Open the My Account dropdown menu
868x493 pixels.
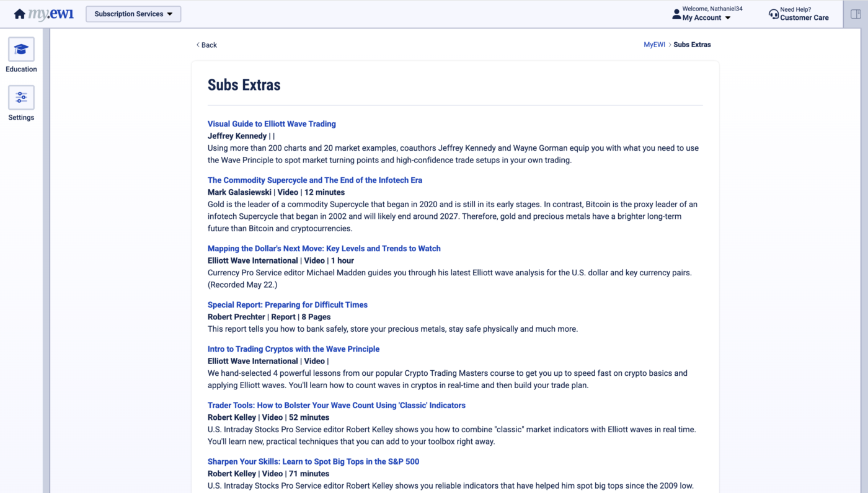[x=706, y=18]
